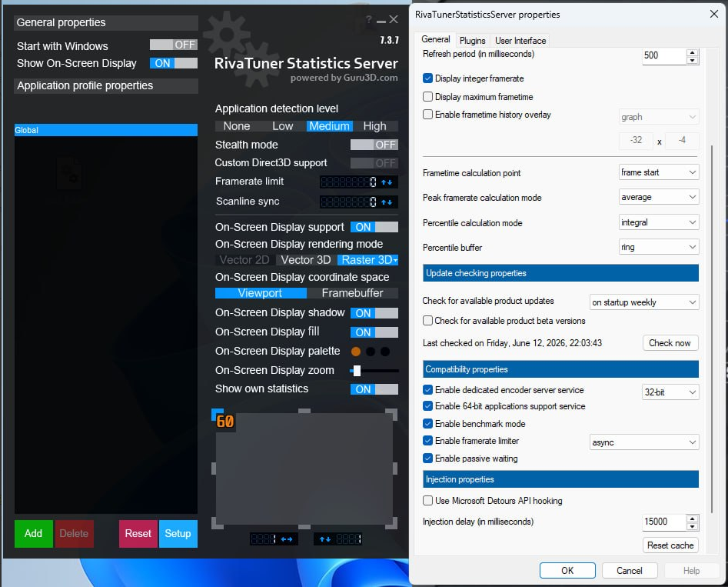Set detection level to Low
Viewport: 728px width, 587px height.
pos(283,126)
